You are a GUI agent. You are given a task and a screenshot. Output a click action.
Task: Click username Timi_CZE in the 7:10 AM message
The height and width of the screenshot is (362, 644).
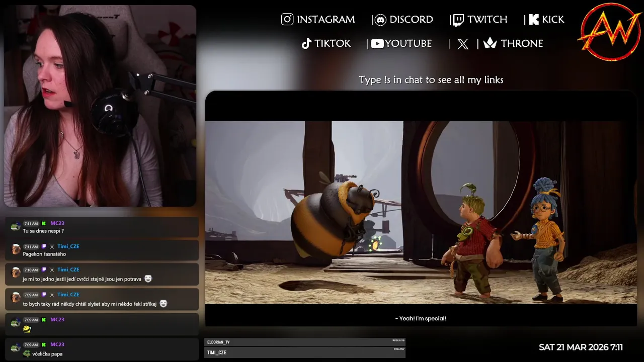click(68, 269)
